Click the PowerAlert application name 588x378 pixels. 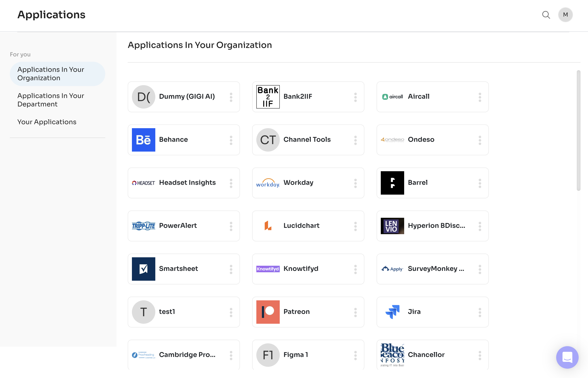(178, 225)
